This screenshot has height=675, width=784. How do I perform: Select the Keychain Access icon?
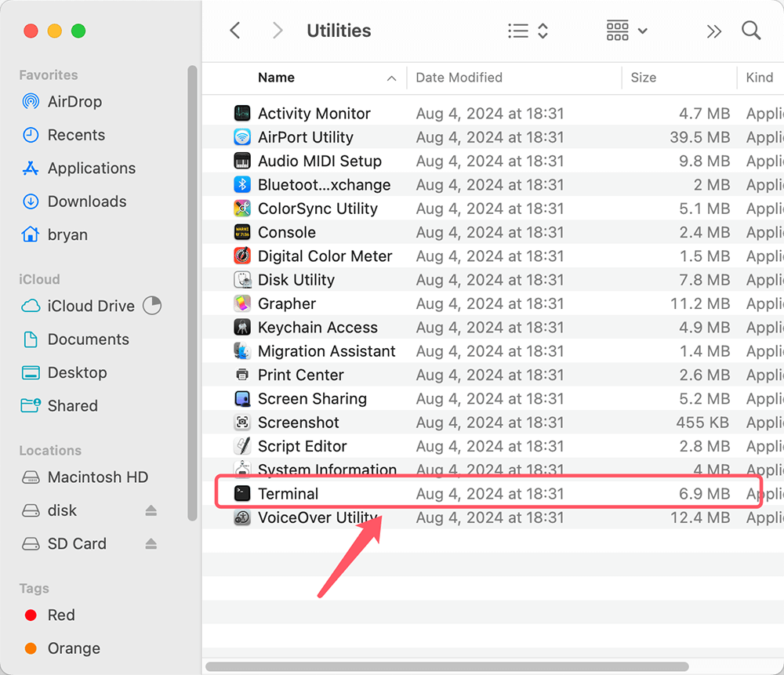pyautogui.click(x=242, y=327)
